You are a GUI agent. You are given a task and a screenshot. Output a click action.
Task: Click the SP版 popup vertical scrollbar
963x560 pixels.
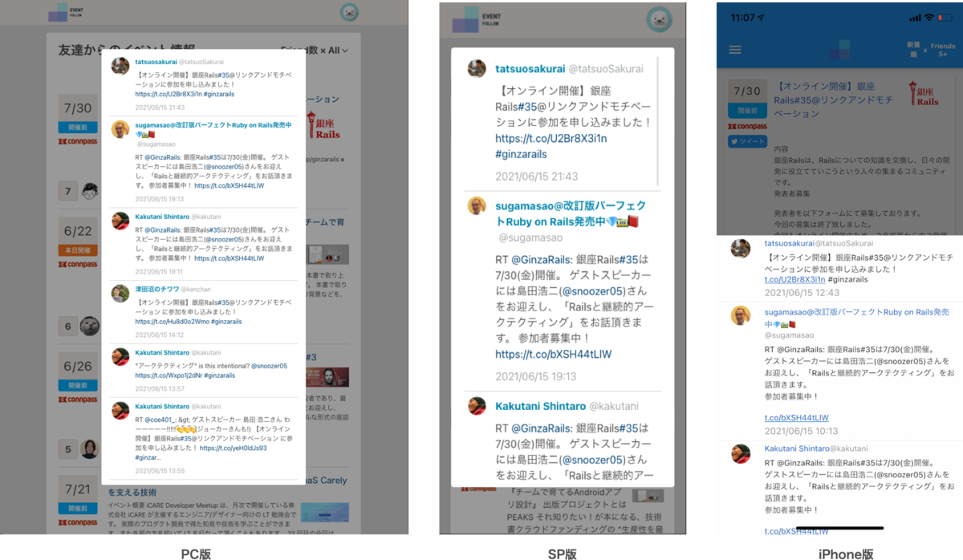coord(659,121)
